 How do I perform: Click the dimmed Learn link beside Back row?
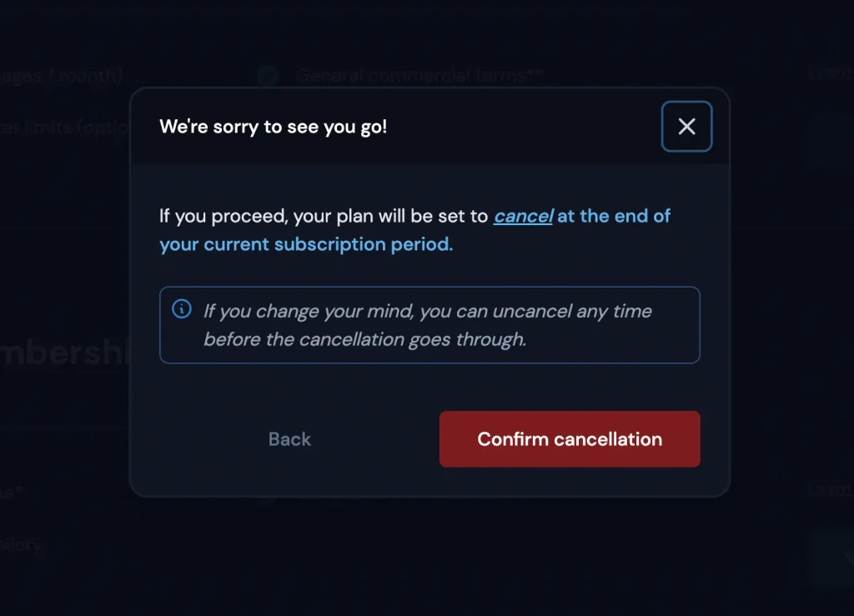pos(830,488)
